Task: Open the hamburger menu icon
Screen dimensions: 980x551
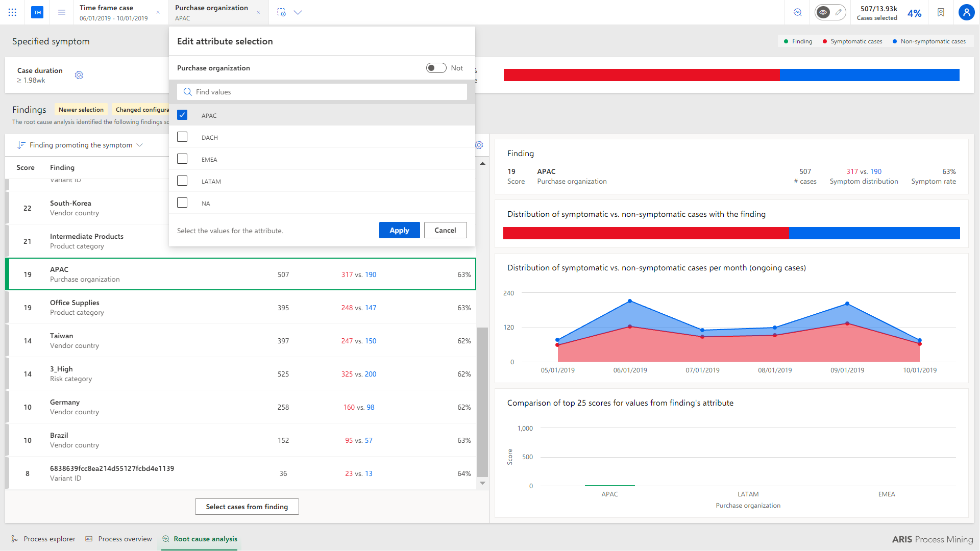Action: pyautogui.click(x=62, y=12)
